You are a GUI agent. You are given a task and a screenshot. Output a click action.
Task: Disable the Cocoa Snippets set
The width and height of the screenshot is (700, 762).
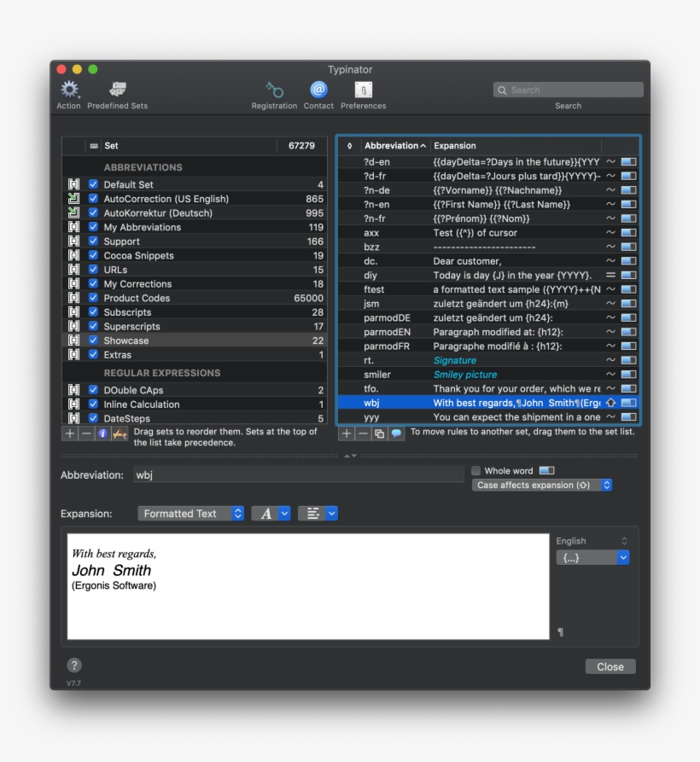(x=93, y=255)
